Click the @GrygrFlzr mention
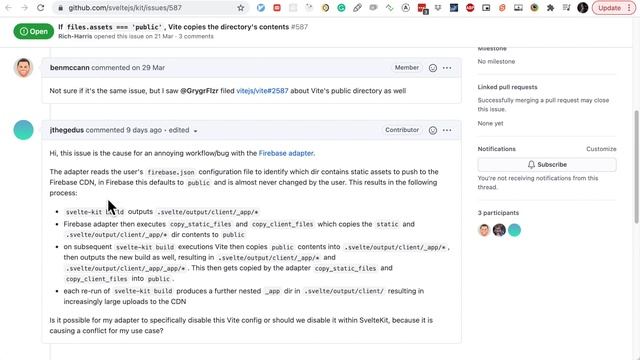The image size is (640, 360). pyautogui.click(x=199, y=91)
